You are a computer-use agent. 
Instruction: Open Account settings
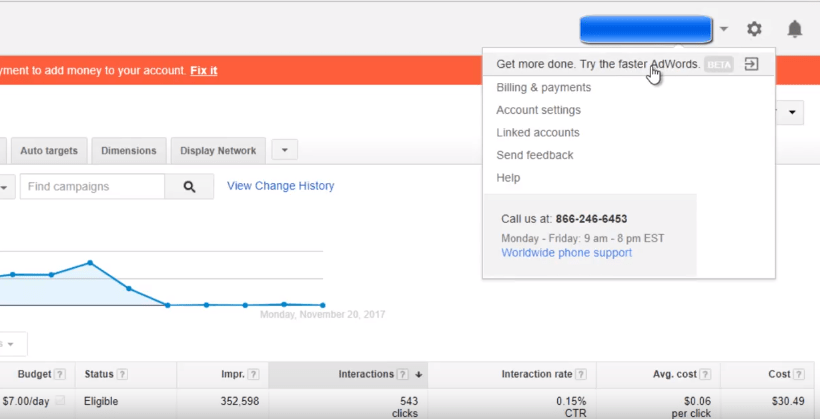[538, 110]
